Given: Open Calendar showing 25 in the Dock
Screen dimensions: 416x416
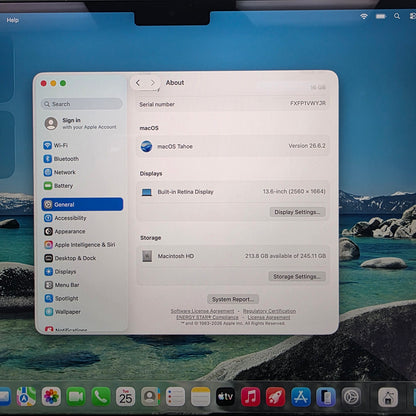Looking at the screenshot, I should (126, 397).
